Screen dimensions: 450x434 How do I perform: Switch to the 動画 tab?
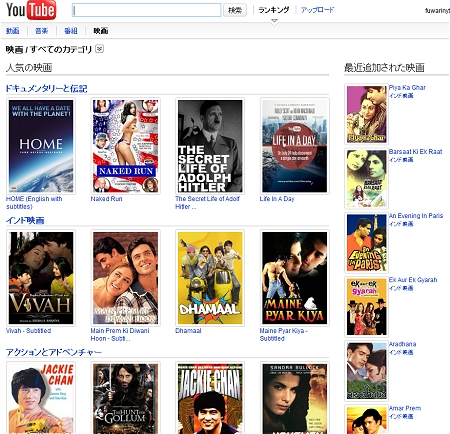tap(13, 31)
